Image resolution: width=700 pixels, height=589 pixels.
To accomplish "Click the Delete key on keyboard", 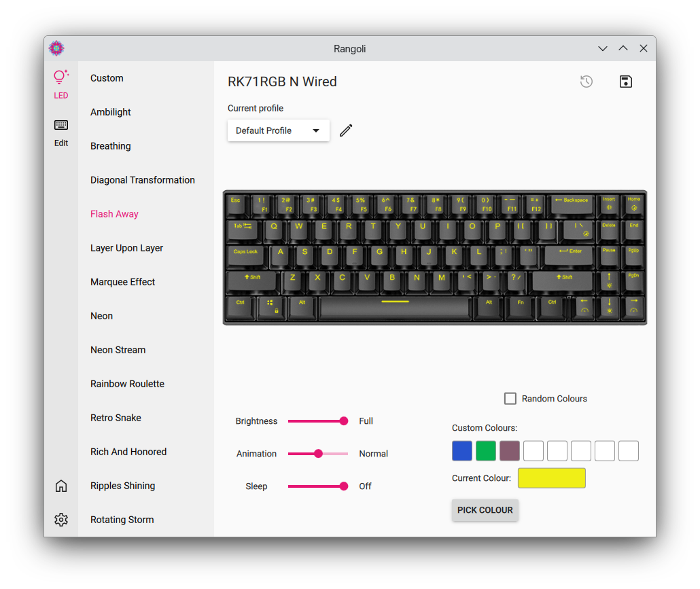I will tap(609, 231).
